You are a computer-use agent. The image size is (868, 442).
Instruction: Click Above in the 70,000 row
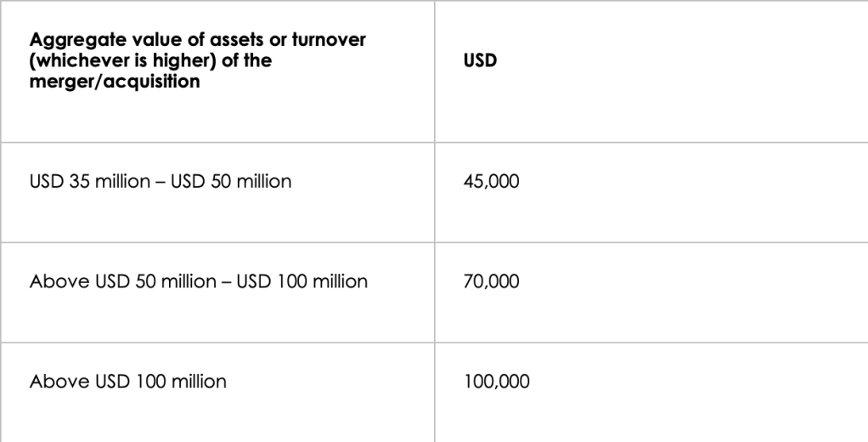[53, 281]
